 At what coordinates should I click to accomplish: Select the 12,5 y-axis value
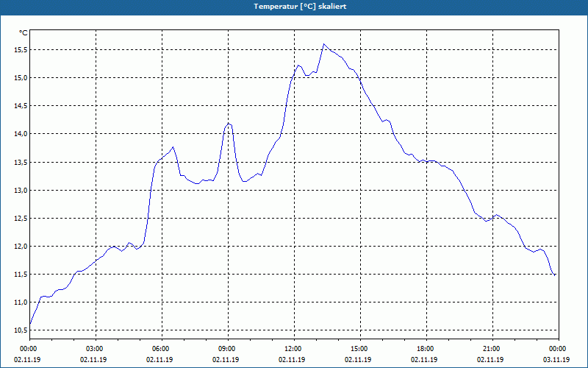point(19,218)
